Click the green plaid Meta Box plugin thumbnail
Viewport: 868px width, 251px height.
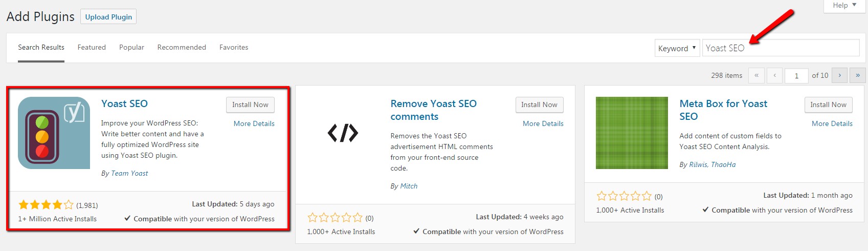(632, 133)
